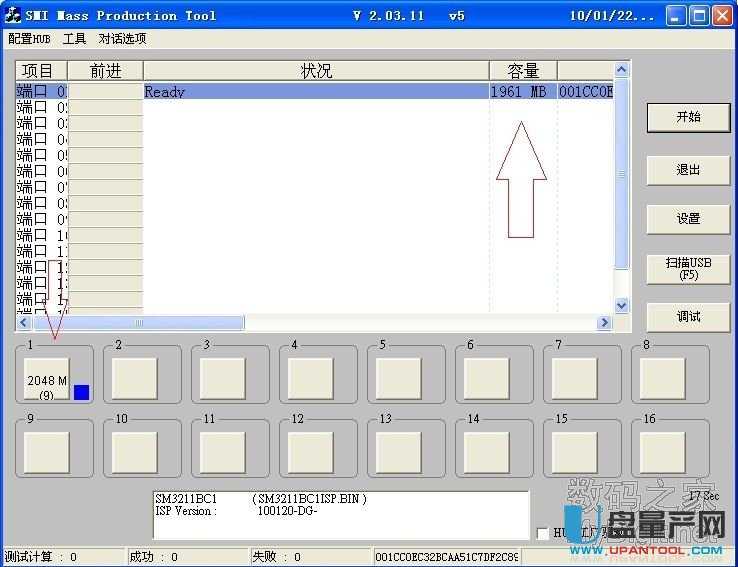Click port slot 1 showing 2048 M
The width and height of the screenshot is (738, 567).
[47, 380]
